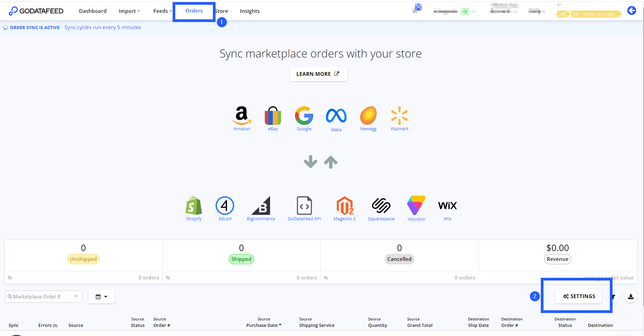644x336 pixels.
Task: Click the Errors (0) column header
Action: click(48, 326)
